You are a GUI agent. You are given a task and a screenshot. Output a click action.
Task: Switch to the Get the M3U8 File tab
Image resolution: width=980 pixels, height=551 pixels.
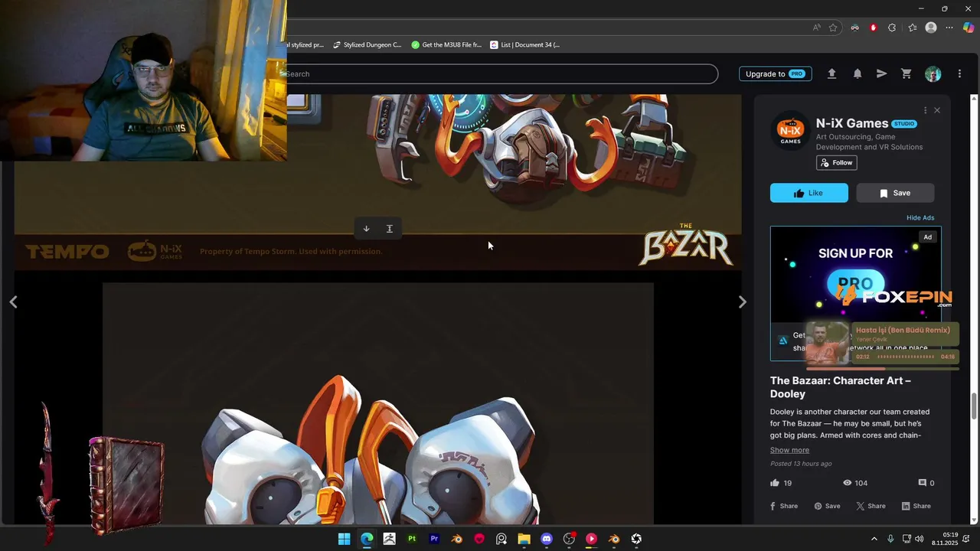[446, 44]
